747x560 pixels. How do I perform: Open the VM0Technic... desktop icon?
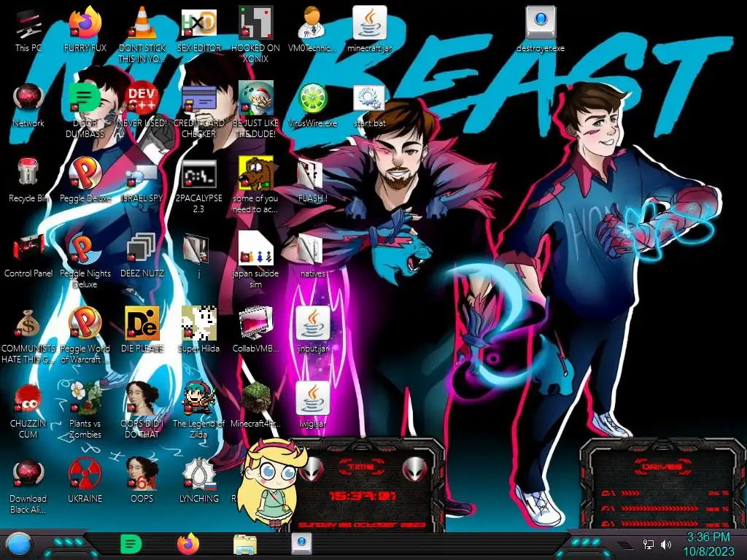312,30
